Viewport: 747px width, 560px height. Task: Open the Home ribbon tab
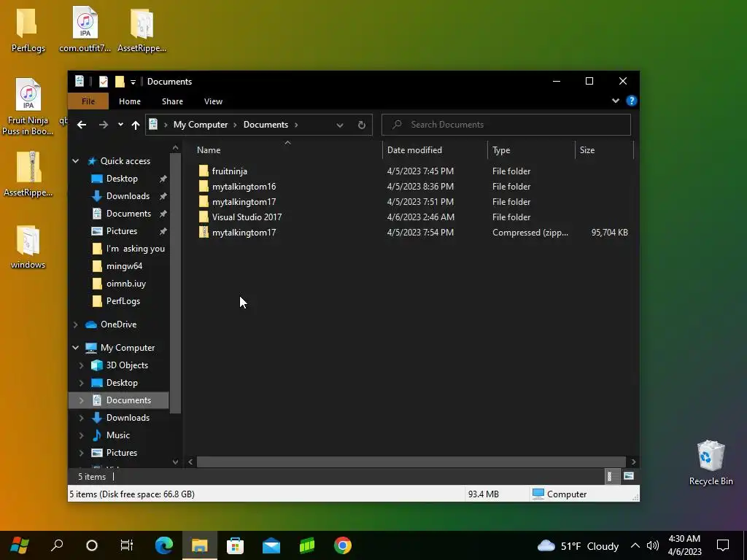click(130, 101)
